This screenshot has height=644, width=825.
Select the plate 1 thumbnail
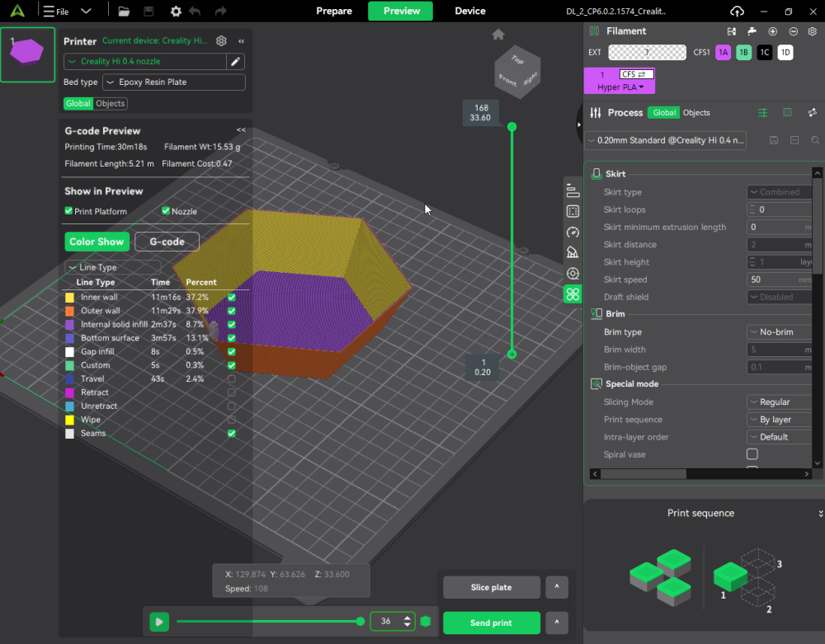(28, 54)
